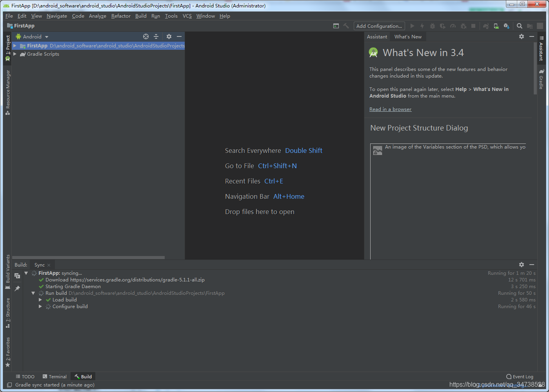Collapse the Run build node

(x=33, y=293)
